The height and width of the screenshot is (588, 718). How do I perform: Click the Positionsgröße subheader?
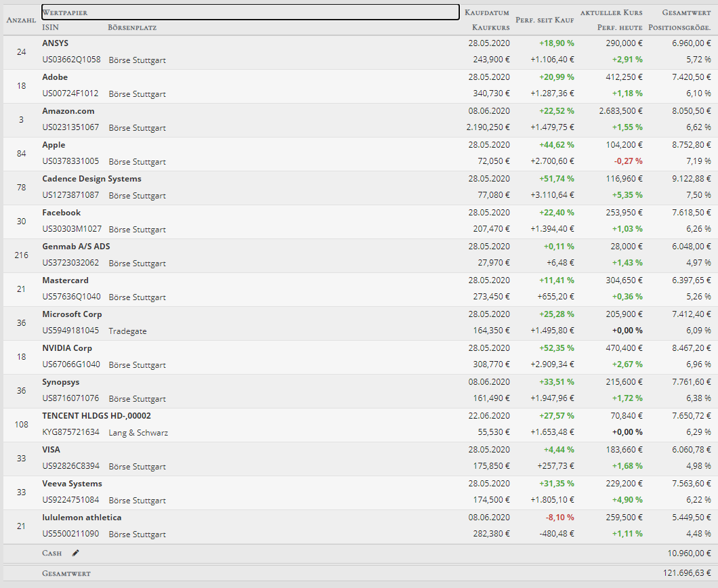pos(679,28)
